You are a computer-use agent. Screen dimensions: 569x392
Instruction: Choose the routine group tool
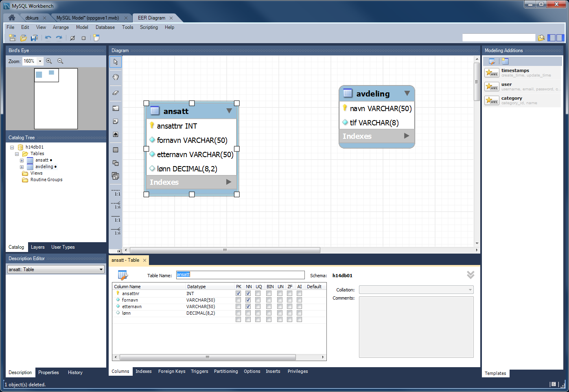coord(116,176)
